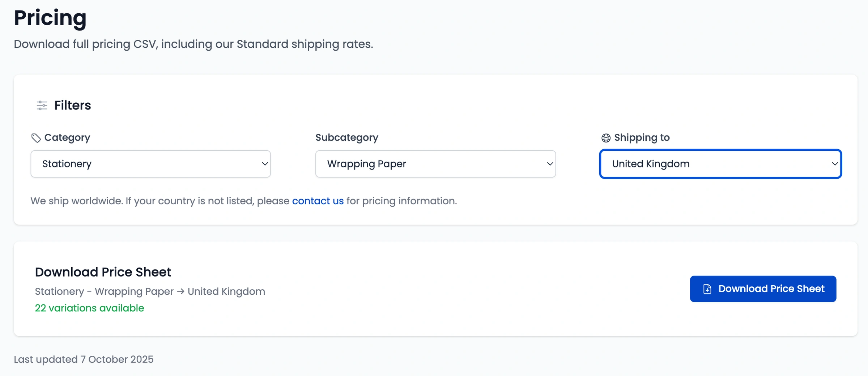The height and width of the screenshot is (376, 868).
Task: Click the 22 variations available text
Action: click(89, 308)
